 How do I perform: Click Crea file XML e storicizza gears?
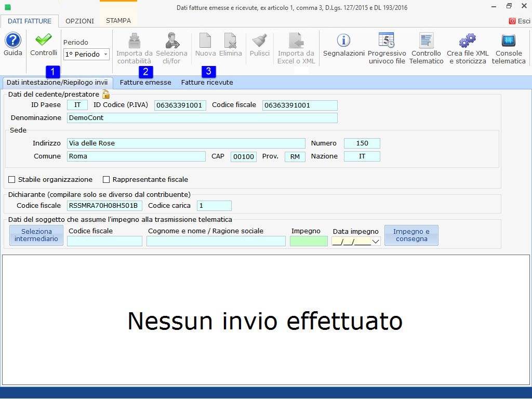coord(468,41)
